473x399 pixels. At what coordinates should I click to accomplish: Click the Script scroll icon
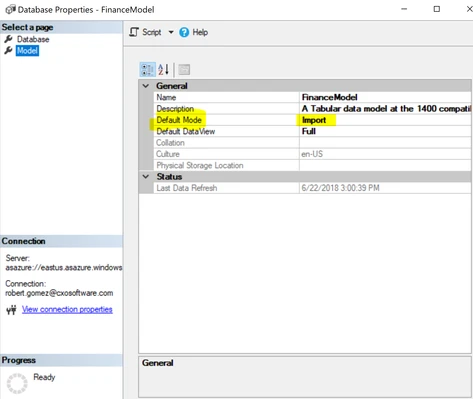click(134, 32)
